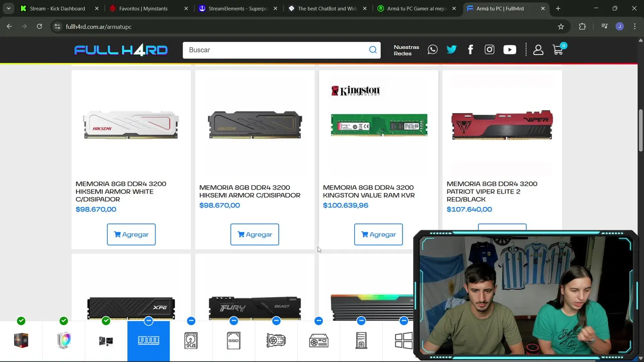Open a new browser tab
This screenshot has height=362, width=644.
click(x=558, y=9)
